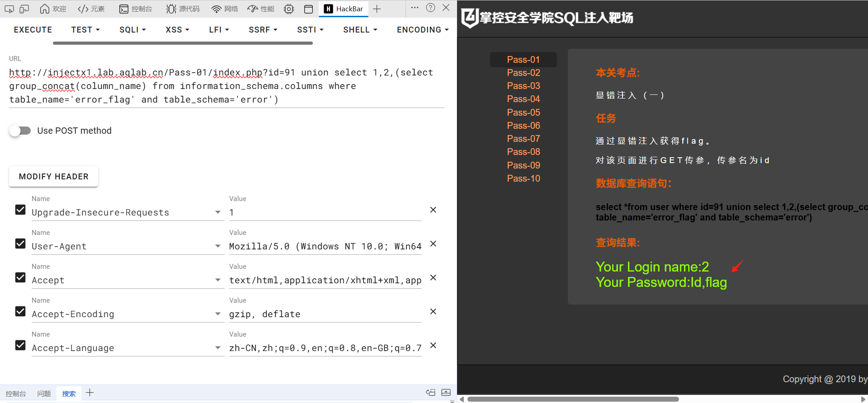Open the bottom drawer Console (控制台) tab

pyautogui.click(x=16, y=394)
